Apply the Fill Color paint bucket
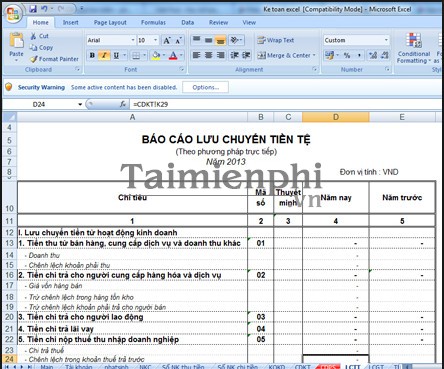This screenshot has height=369, width=444. pos(156,55)
